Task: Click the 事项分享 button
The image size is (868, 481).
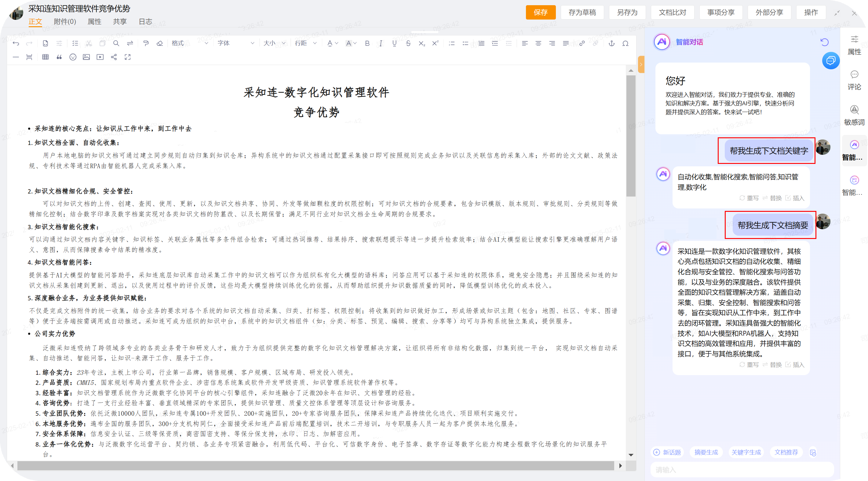Action: [x=721, y=13]
